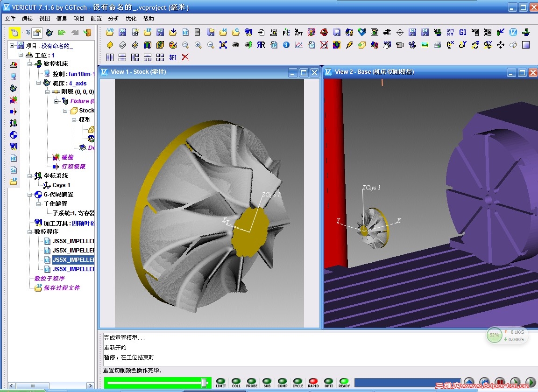The image size is (538, 392).
Task: Collapse the 坐标系统 tree node
Action: click(x=30, y=176)
